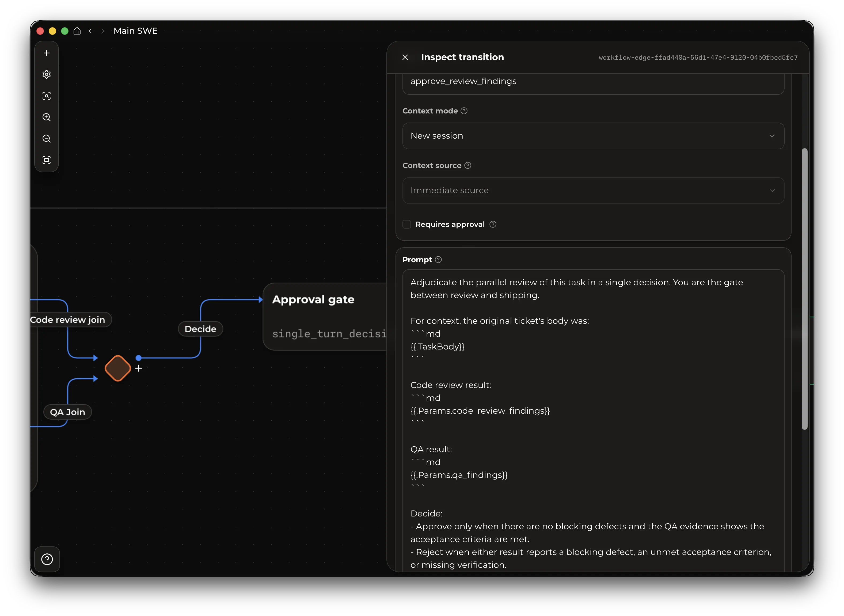Screen dimensions: 844x616
Task: Click the Inspect transition heading
Action: [x=463, y=57]
